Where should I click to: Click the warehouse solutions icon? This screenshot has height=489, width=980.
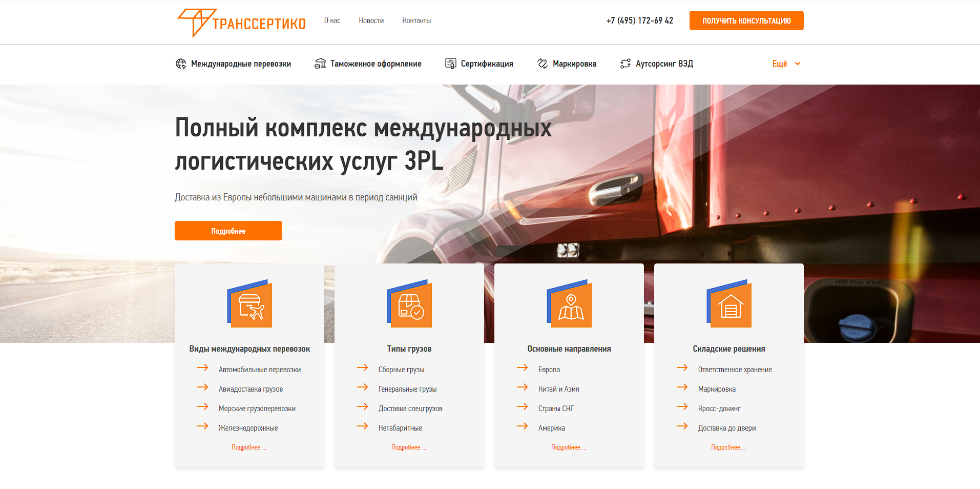(x=730, y=305)
